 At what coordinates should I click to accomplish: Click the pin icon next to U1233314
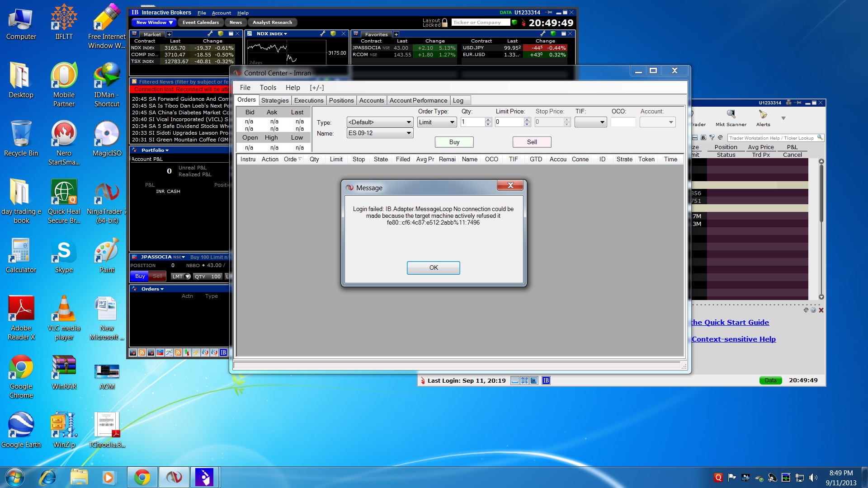tap(549, 13)
